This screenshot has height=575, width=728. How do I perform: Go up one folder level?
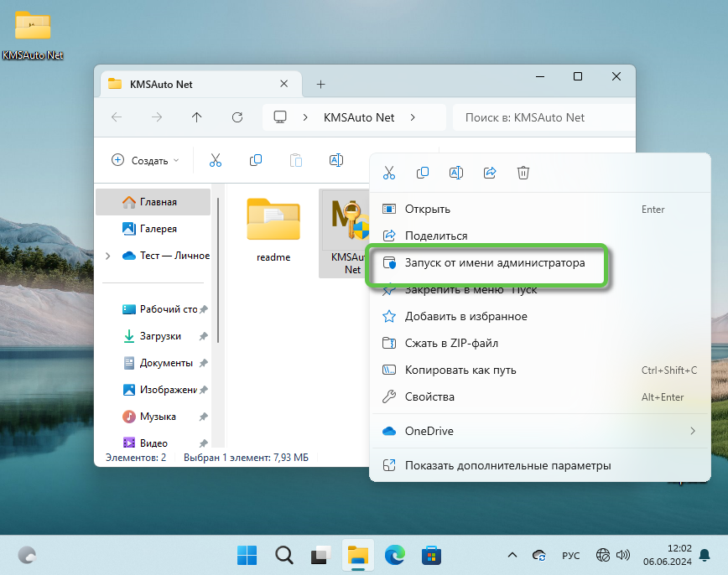coord(197,117)
